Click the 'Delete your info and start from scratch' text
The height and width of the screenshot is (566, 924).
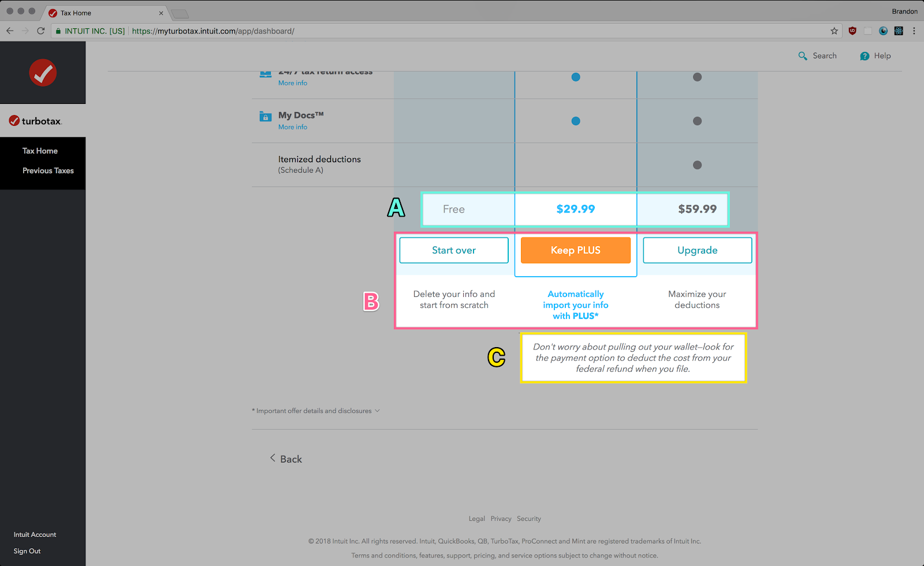point(454,300)
